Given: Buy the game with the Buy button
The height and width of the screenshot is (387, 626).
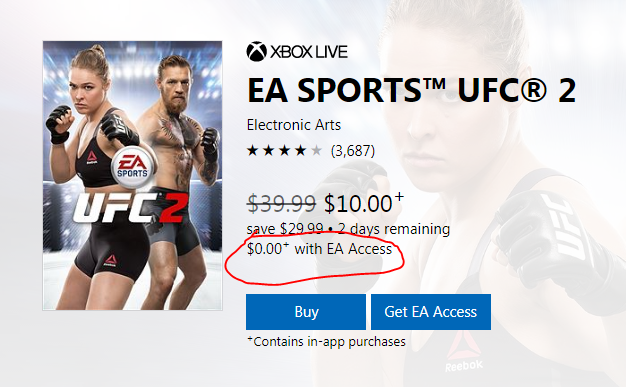Looking at the screenshot, I should point(306,312).
